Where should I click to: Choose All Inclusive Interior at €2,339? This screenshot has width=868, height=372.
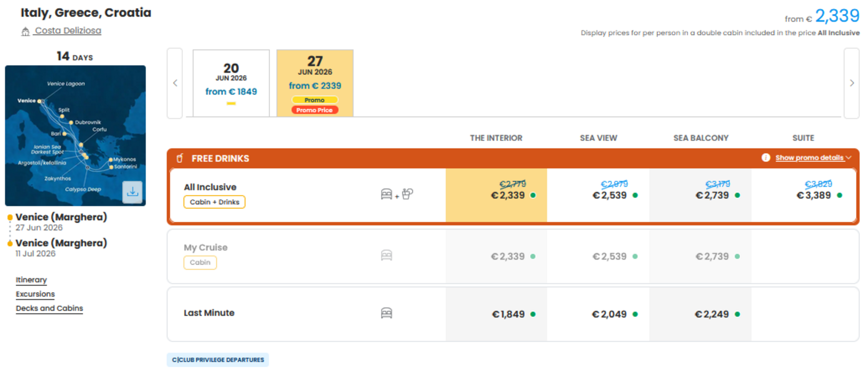pyautogui.click(x=496, y=195)
